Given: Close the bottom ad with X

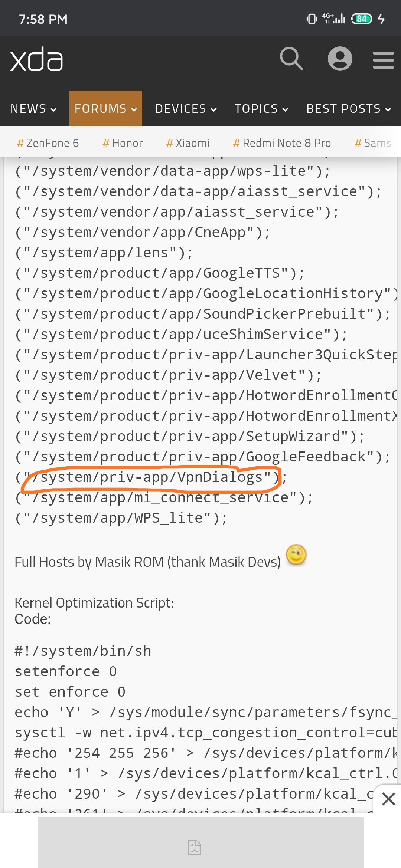Looking at the screenshot, I should [388, 799].
